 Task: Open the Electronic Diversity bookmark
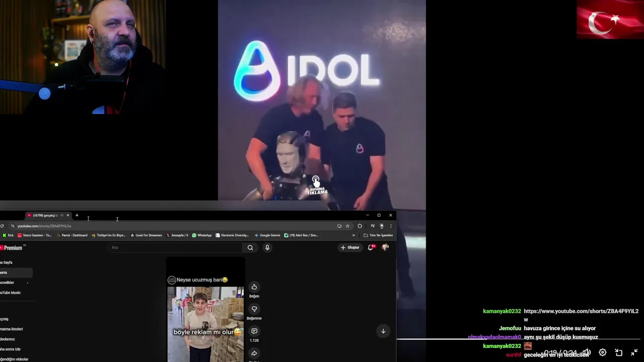(232, 235)
